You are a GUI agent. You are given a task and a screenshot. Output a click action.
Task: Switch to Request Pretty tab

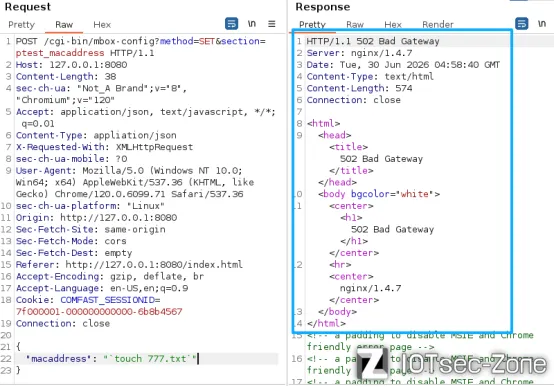(22, 25)
